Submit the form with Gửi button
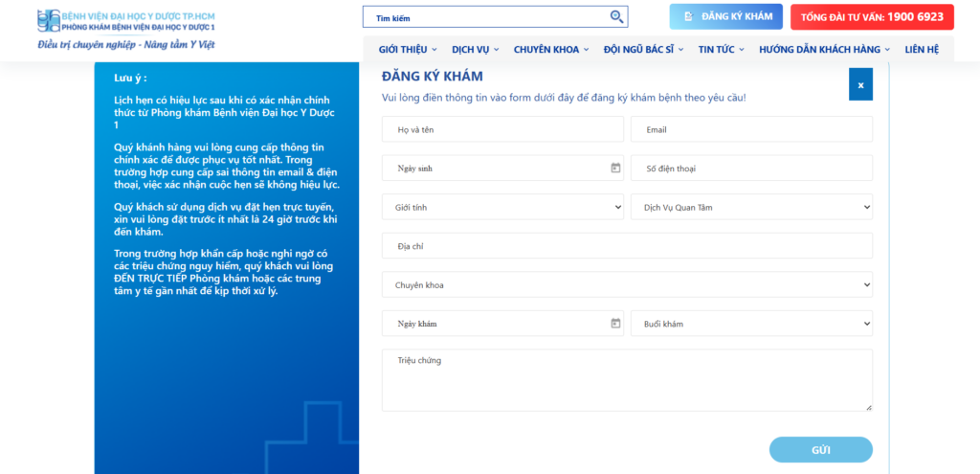Screen dimensions: 980x474 coord(820,450)
